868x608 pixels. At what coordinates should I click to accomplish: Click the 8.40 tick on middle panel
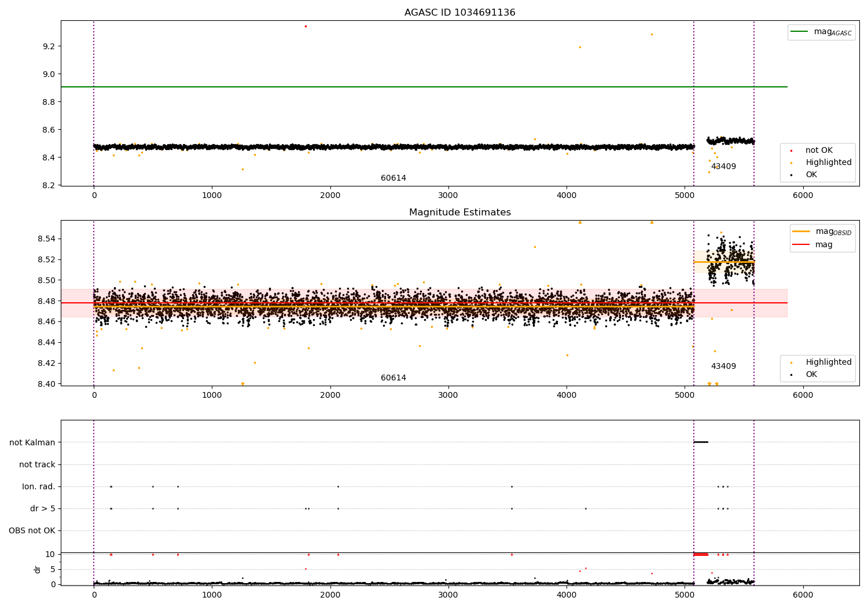[x=46, y=384]
